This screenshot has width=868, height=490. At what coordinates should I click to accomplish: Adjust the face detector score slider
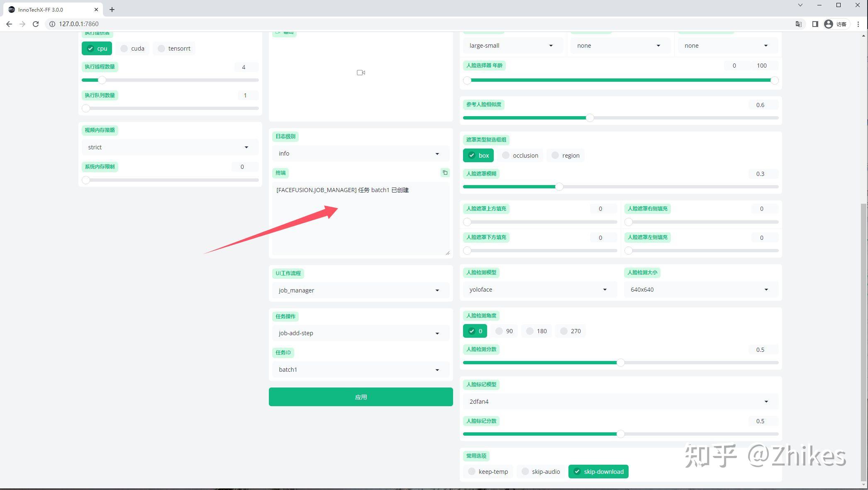621,363
